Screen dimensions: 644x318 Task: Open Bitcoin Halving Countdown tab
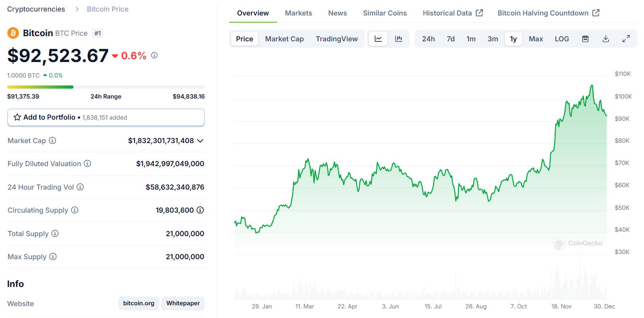548,13
